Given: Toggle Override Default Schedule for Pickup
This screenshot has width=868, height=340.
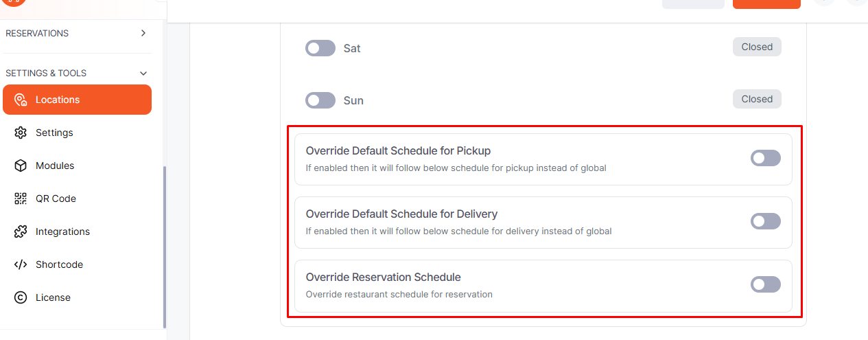Looking at the screenshot, I should pyautogui.click(x=765, y=158).
